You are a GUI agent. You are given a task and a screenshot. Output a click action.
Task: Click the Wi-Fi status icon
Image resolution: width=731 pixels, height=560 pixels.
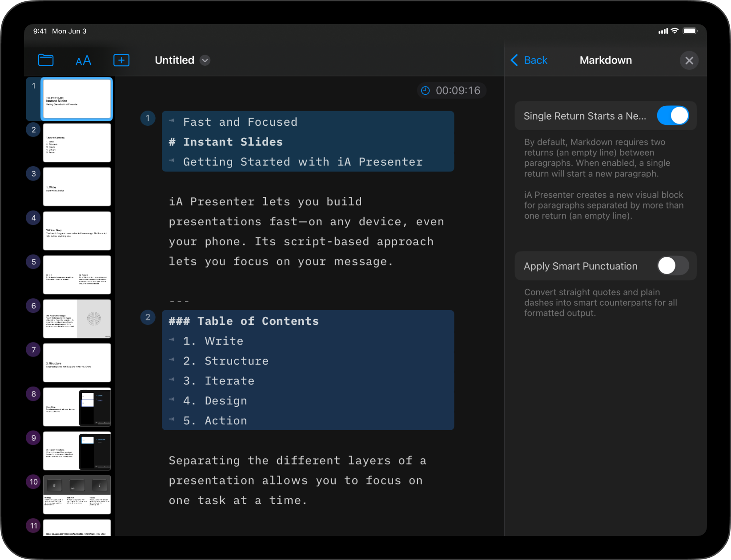pos(675,31)
